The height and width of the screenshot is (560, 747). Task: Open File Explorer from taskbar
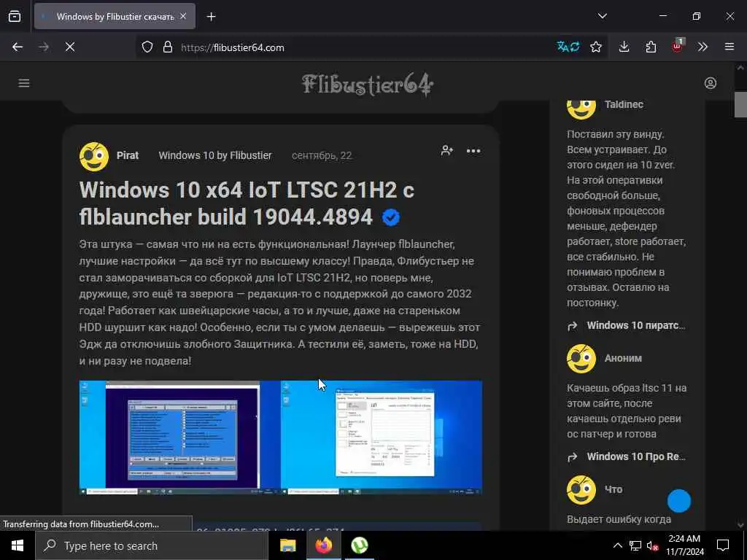click(287, 545)
